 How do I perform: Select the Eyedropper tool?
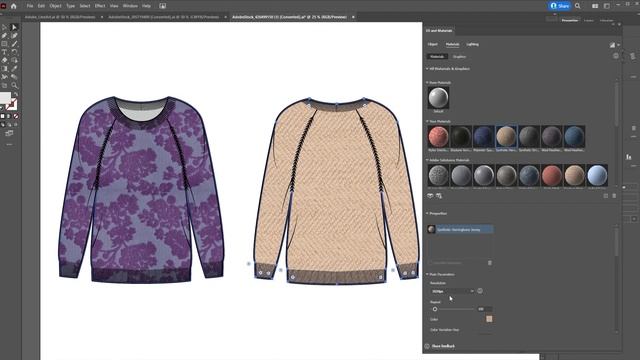pyautogui.click(x=14, y=69)
